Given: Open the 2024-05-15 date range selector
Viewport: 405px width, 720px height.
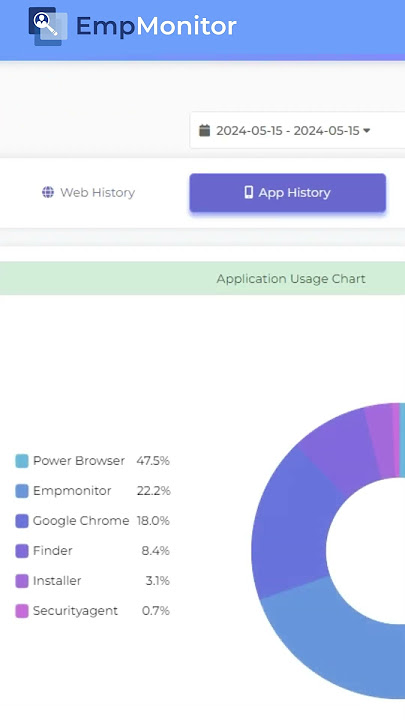Looking at the screenshot, I should pyautogui.click(x=297, y=130).
